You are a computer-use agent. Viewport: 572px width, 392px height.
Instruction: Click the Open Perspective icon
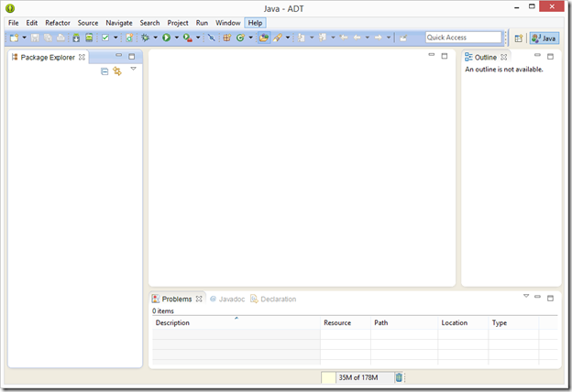pos(519,38)
